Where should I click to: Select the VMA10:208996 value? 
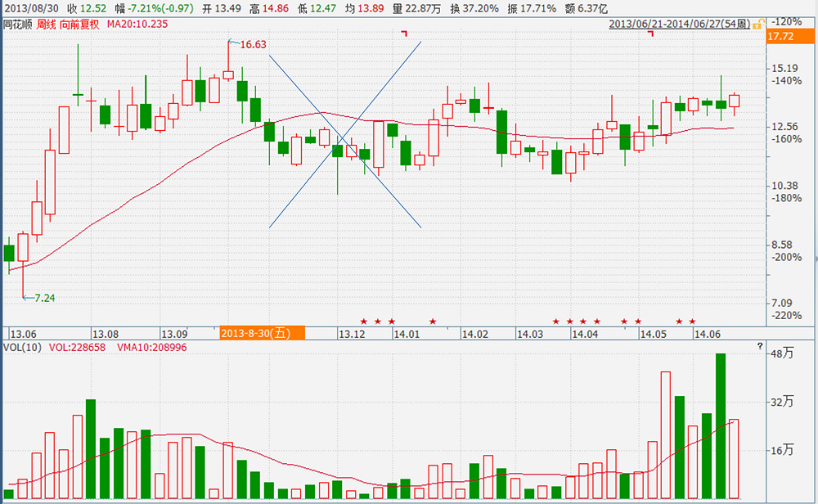pyautogui.click(x=152, y=348)
